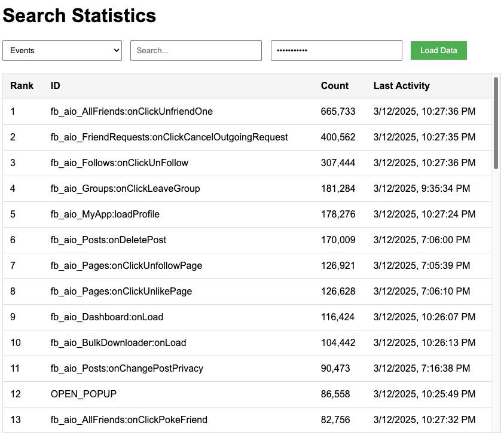
Task: Click the timestamp 3/12/2025, 7:06:00 PM
Action: [x=421, y=240]
